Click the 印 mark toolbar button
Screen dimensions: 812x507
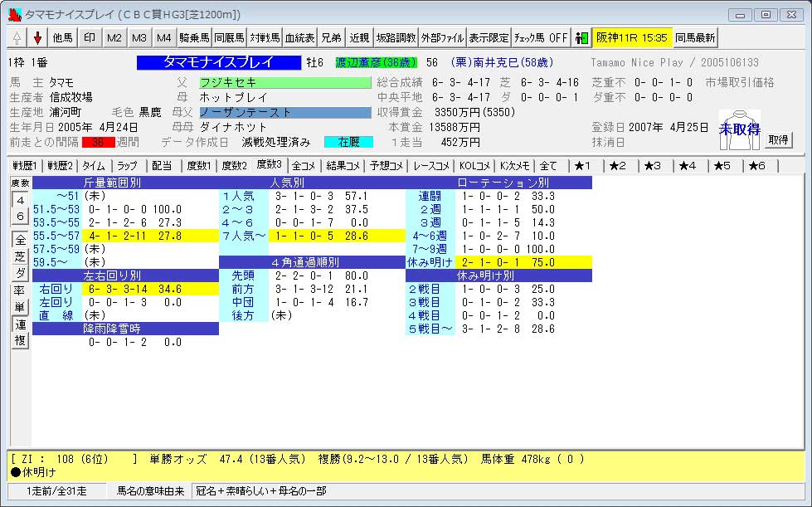(x=90, y=37)
